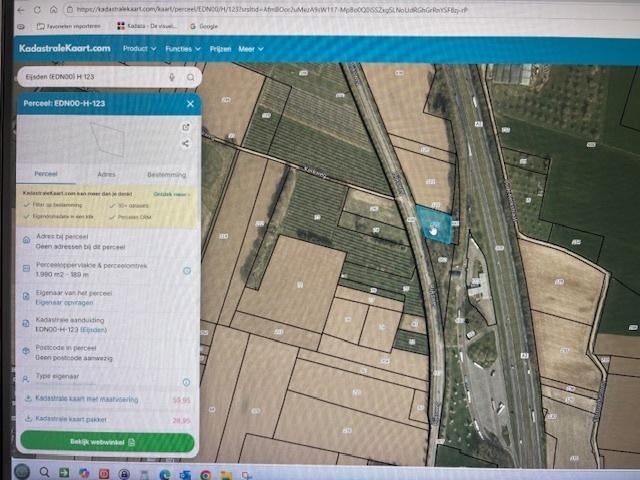Activate the microphone voice search icon
This screenshot has width=640, height=480.
pos(172,77)
